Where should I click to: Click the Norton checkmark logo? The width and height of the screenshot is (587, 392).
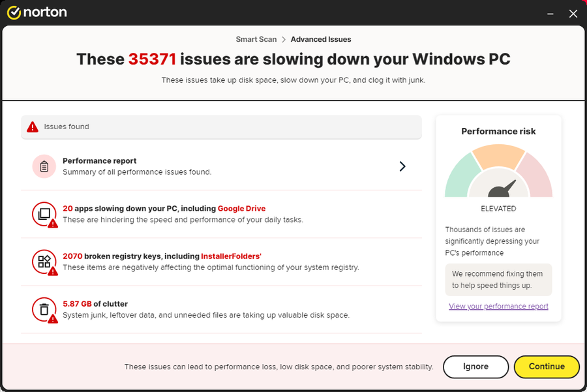(x=14, y=13)
